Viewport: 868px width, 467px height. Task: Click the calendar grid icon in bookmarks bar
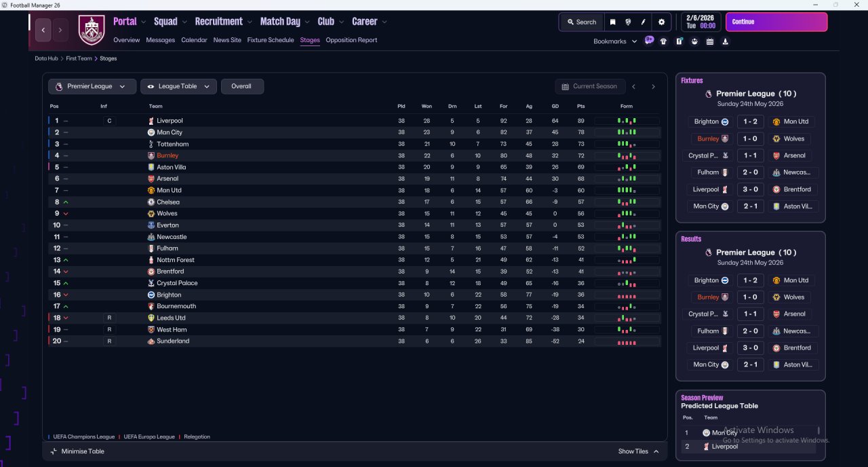(710, 41)
